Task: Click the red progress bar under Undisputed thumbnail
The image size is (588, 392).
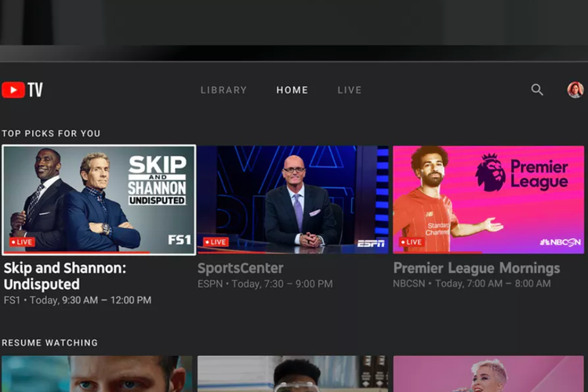Action: 78,252
